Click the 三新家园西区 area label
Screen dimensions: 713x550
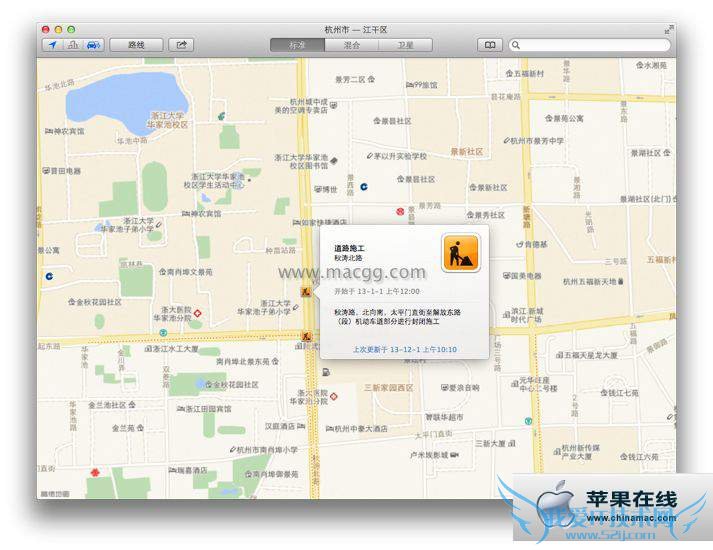389,388
